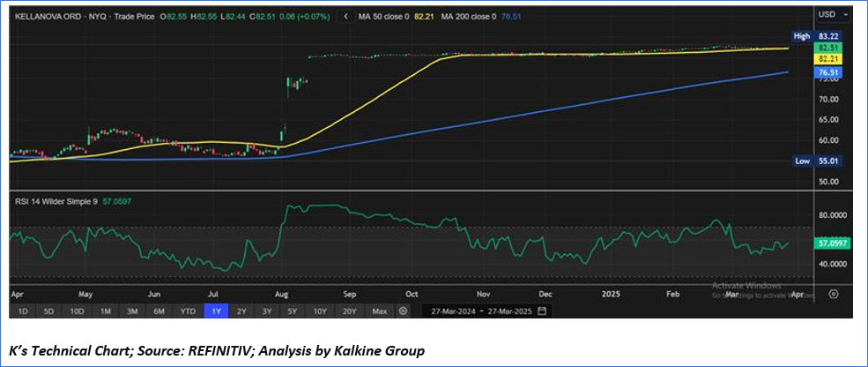This screenshot has height=367, width=868.
Task: Select the 5D time range
Action: point(48,311)
